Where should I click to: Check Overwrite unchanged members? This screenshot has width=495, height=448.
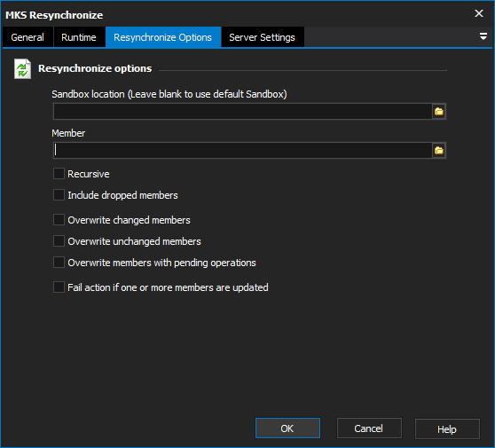59,241
